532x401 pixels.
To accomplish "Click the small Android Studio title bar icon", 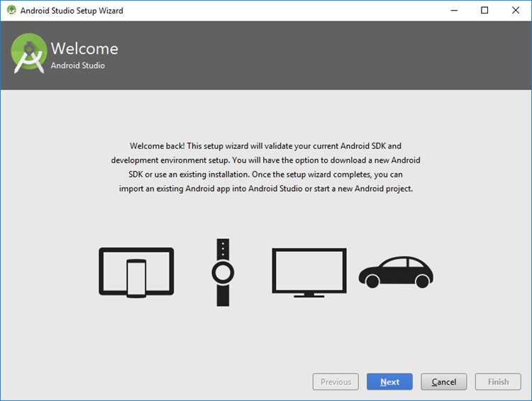I will (11, 10).
